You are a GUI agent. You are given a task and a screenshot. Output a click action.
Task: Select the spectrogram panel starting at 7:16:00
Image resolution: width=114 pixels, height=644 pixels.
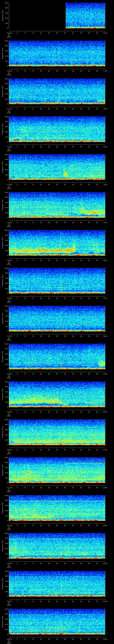pyautogui.click(x=57, y=281)
